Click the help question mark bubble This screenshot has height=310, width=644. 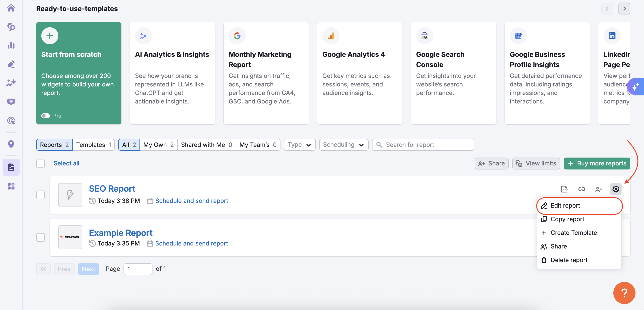click(624, 293)
